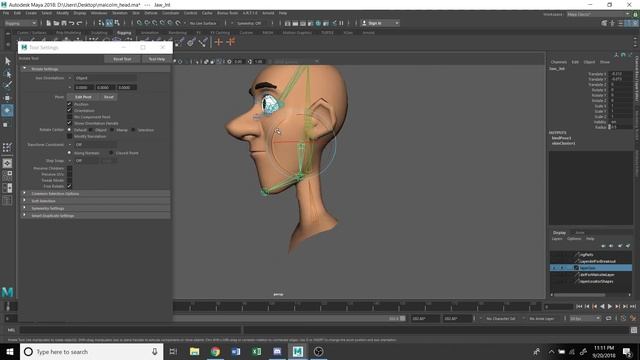Click the New Scene icon

[49, 23]
